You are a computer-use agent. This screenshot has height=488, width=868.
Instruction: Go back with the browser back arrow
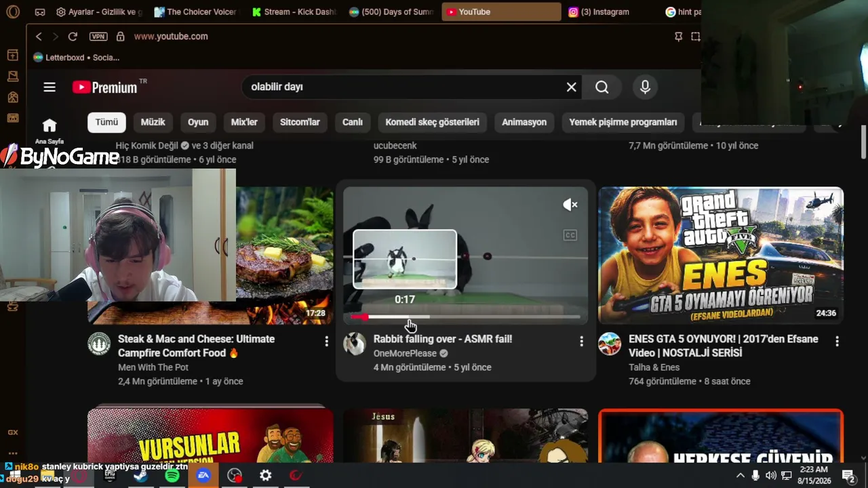[39, 37]
